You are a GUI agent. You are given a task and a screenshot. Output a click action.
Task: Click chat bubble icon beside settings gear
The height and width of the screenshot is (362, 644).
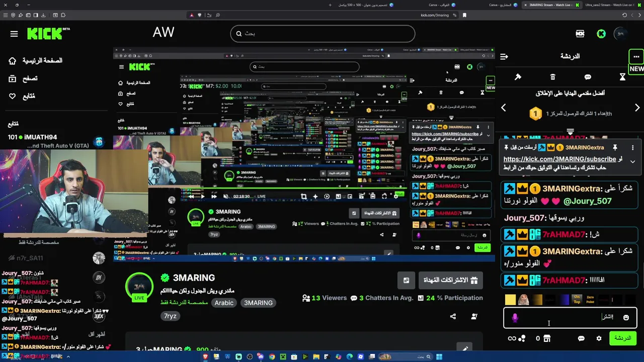click(581, 338)
